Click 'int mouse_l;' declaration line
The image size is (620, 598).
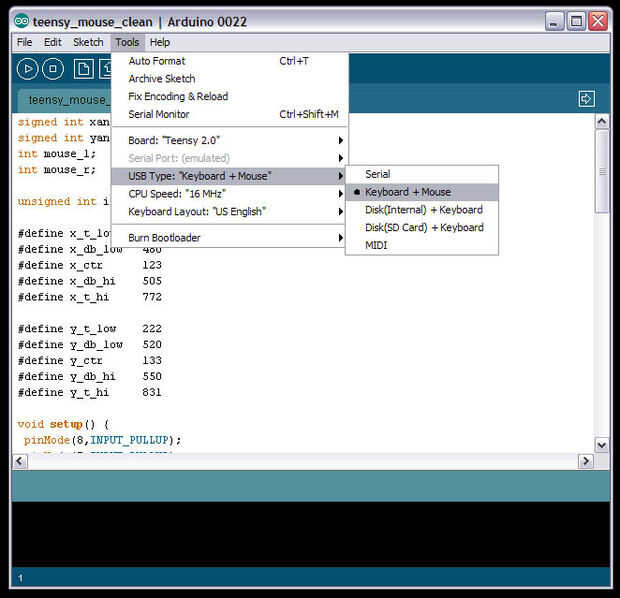57,154
